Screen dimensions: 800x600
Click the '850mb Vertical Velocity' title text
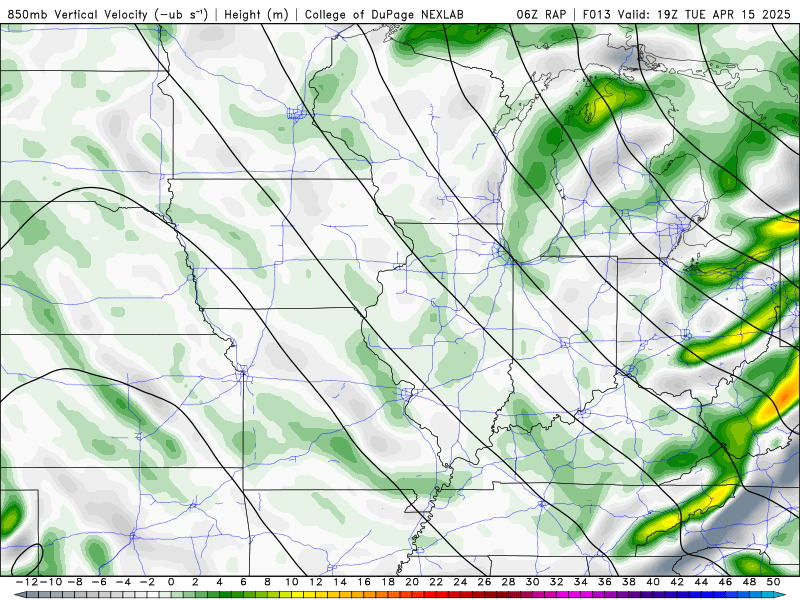click(x=78, y=14)
